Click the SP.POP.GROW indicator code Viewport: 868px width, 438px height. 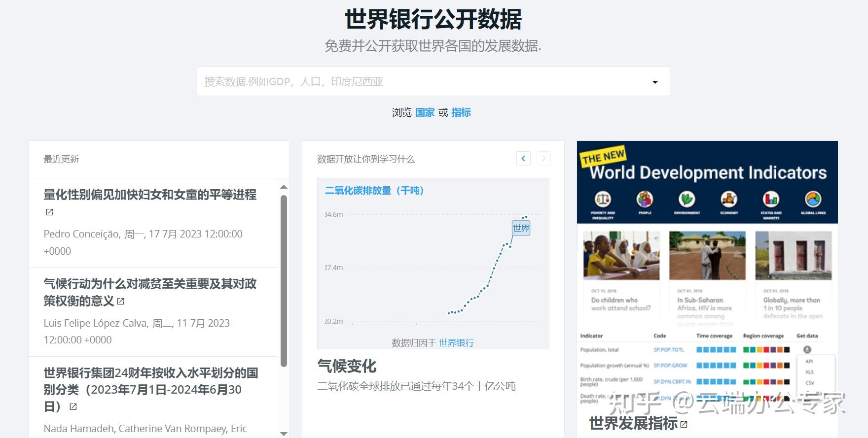point(670,366)
